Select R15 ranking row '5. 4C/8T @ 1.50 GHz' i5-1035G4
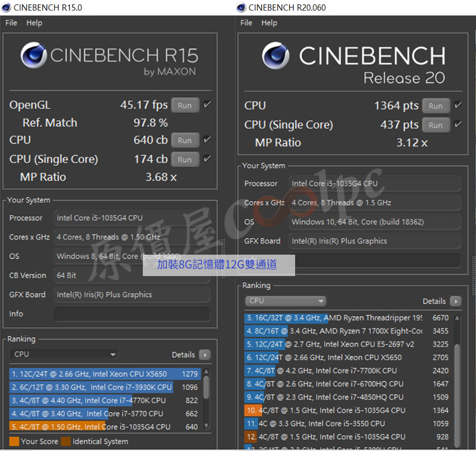 pyautogui.click(x=105, y=427)
